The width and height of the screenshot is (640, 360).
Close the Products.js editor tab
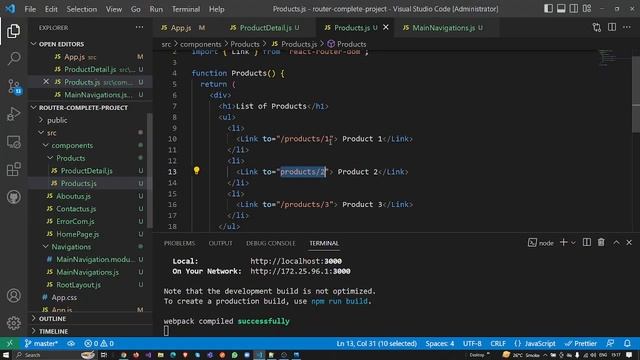tap(385, 27)
